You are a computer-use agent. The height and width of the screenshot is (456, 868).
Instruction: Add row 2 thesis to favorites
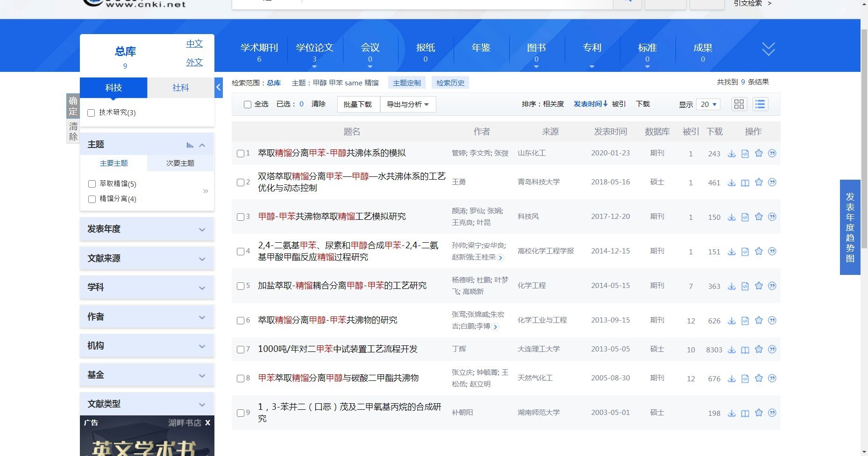[759, 182]
